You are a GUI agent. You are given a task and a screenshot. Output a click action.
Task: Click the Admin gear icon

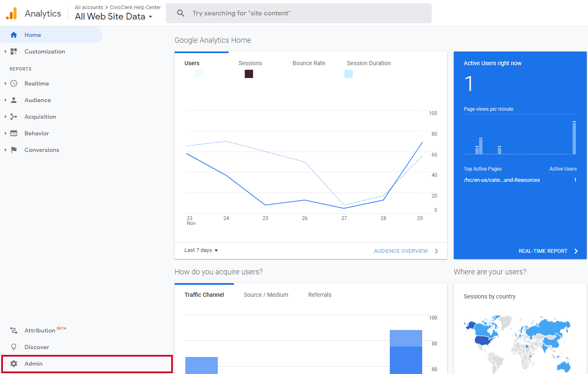point(14,364)
